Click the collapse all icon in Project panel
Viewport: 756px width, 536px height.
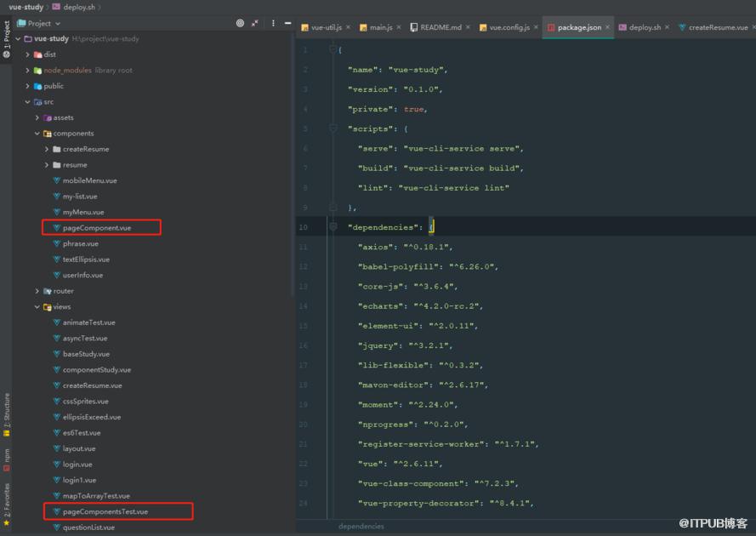pyautogui.click(x=255, y=23)
